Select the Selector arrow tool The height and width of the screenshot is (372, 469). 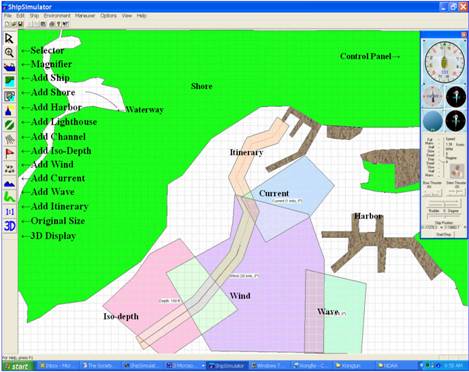click(9, 38)
